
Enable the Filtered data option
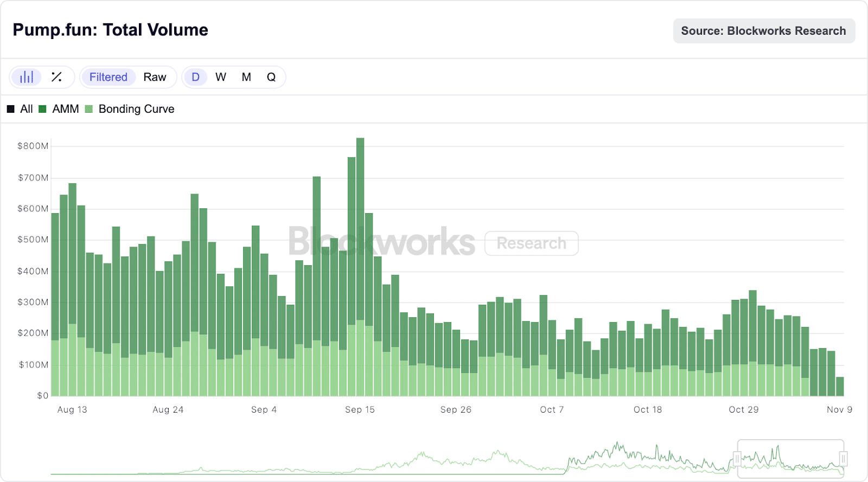click(108, 77)
